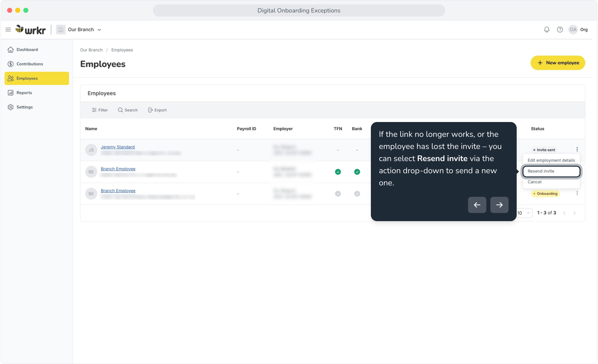Click the New employee button
The height and width of the screenshot is (364, 598).
coord(558,63)
